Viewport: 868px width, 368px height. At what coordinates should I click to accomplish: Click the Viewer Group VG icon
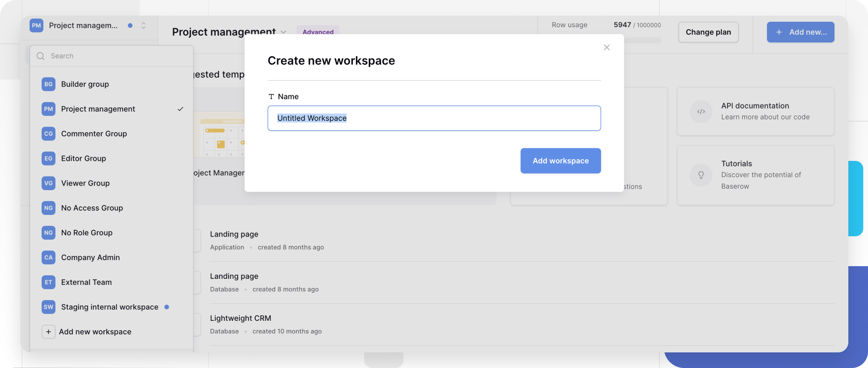[x=48, y=183]
